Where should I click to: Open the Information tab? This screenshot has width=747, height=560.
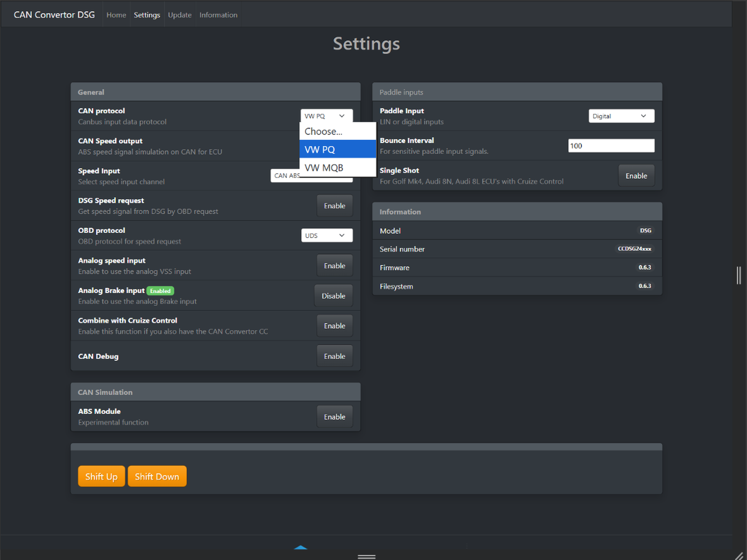(218, 15)
